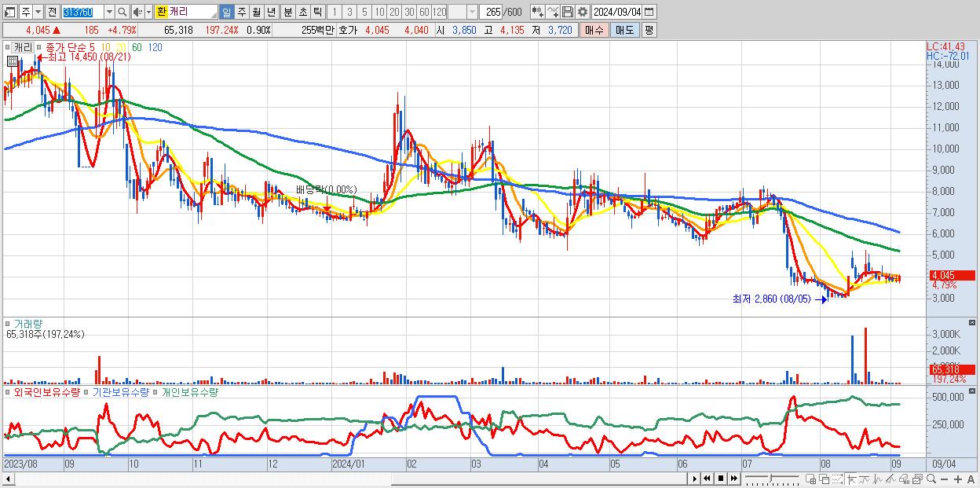Viewport: 980px width, 488px height.
Task: Click the magnifier search icon beside stock code
Action: click(122, 13)
